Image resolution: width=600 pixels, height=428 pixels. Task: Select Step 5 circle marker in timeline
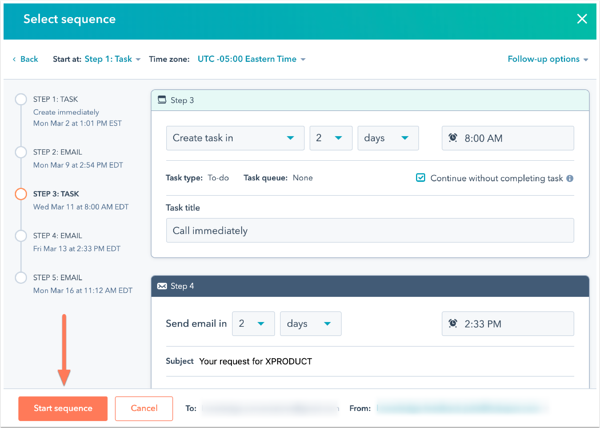(21, 277)
